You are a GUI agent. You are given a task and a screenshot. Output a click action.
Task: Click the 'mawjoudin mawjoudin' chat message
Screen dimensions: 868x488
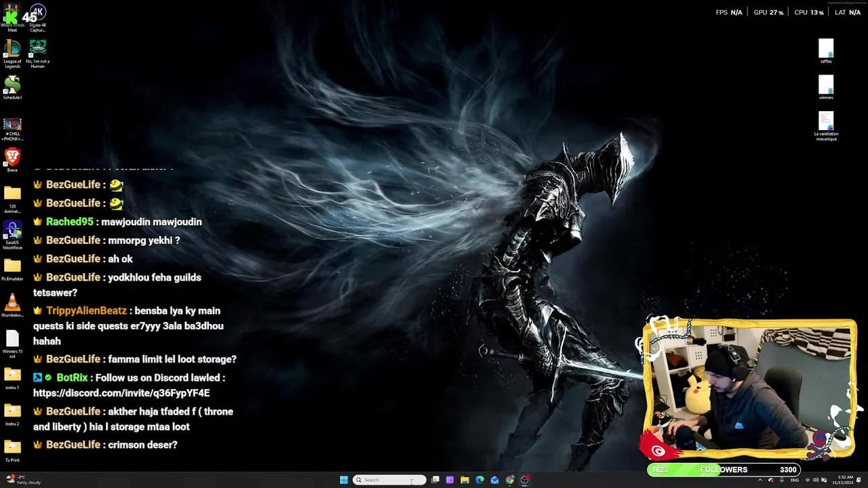coord(151,222)
